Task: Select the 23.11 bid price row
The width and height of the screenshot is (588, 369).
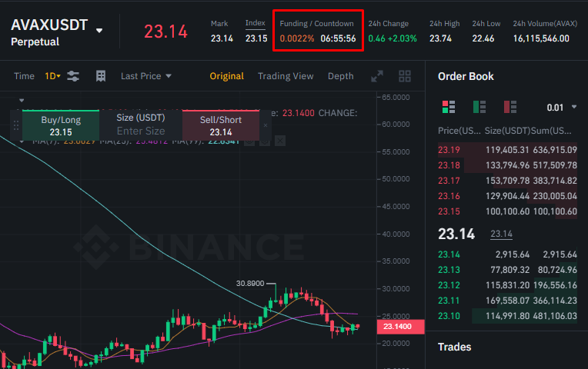Action: [x=507, y=301]
